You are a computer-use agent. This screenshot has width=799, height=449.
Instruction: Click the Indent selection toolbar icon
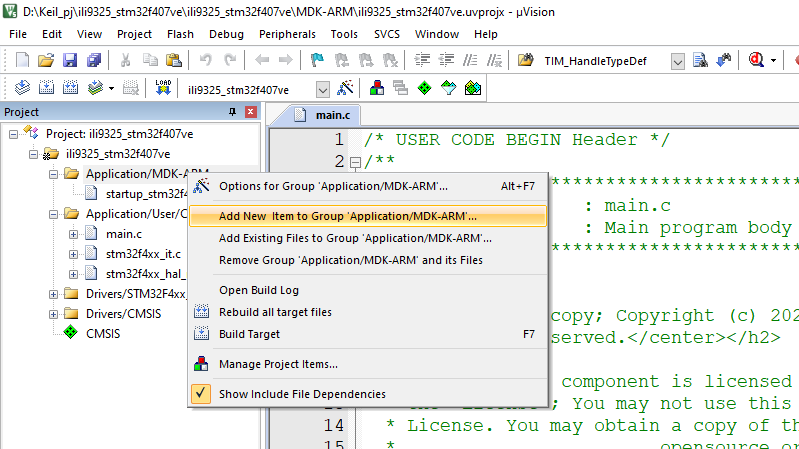(422, 60)
